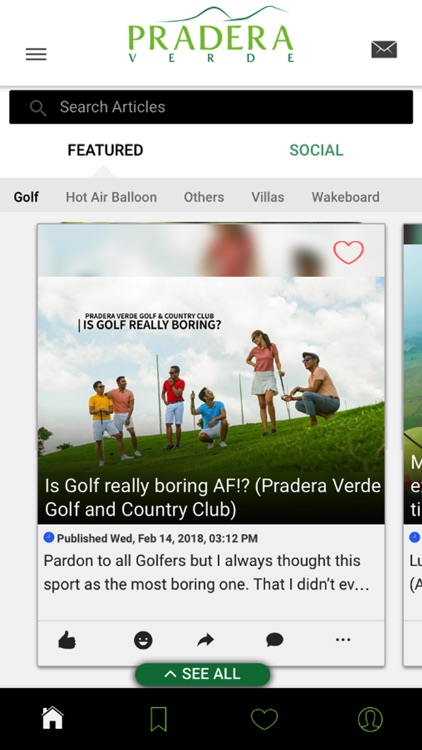Switch to the SOCIAL tab

(316, 150)
